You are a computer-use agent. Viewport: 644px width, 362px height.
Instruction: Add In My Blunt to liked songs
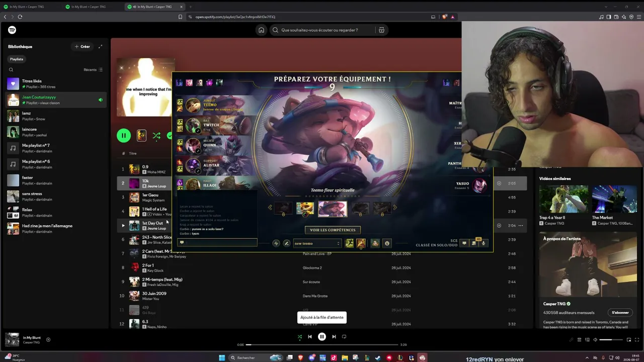click(x=48, y=340)
